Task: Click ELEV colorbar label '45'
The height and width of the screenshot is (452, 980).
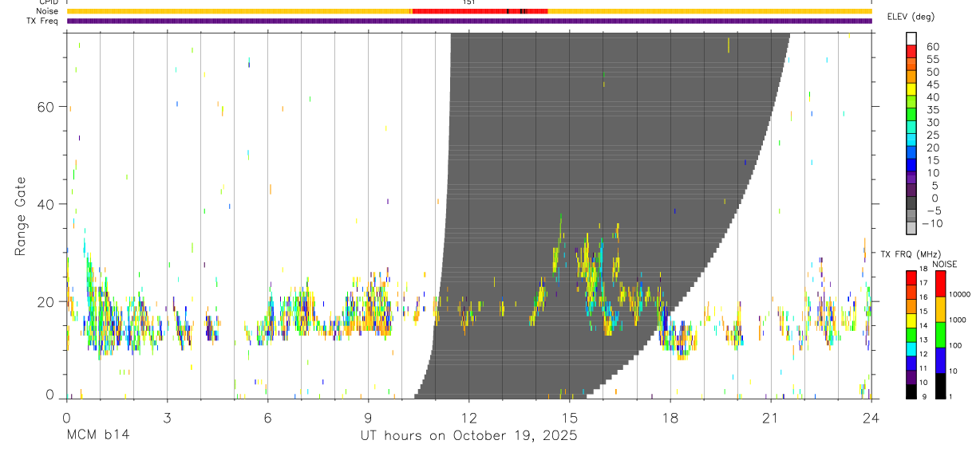Action: (931, 85)
